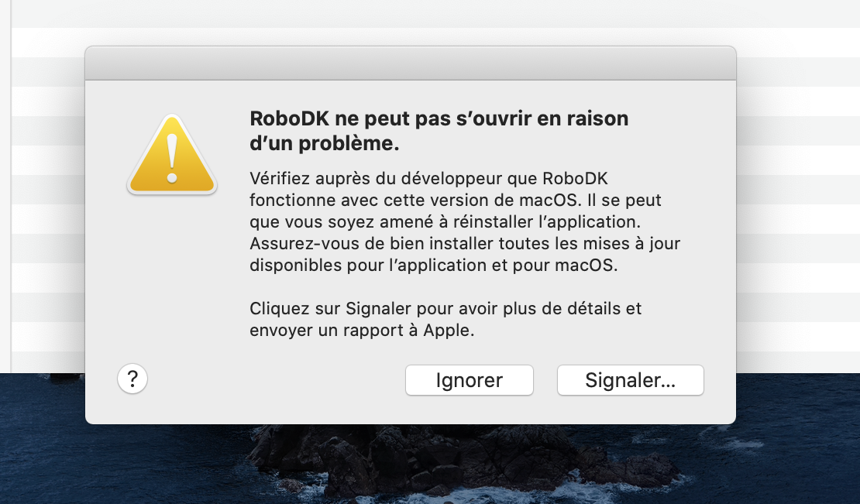Click the line "Cliquez sur Signaler pour avoir plus"

click(445, 309)
